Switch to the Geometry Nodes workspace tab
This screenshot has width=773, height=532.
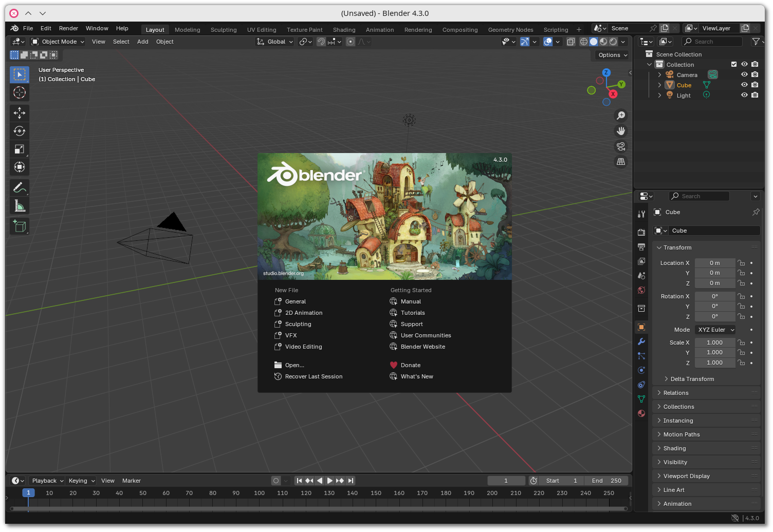(x=510, y=30)
